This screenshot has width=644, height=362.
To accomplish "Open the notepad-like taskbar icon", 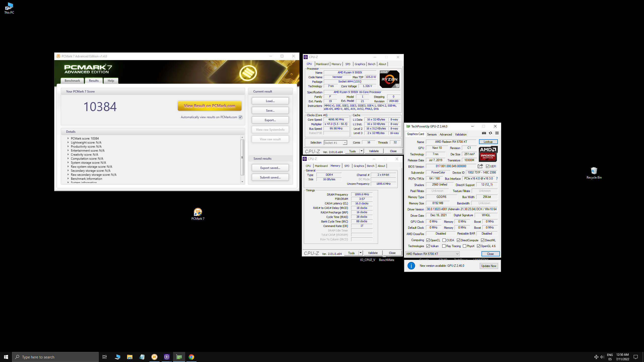I will 142,357.
